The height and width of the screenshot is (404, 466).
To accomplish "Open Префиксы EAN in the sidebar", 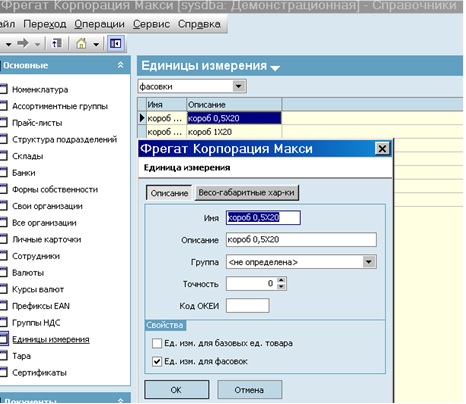I will tap(41, 306).
